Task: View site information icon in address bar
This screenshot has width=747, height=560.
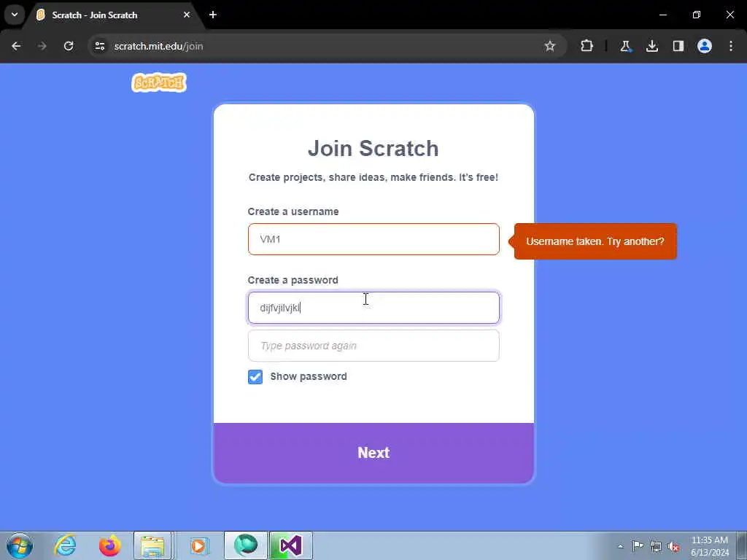Action: 100,46
